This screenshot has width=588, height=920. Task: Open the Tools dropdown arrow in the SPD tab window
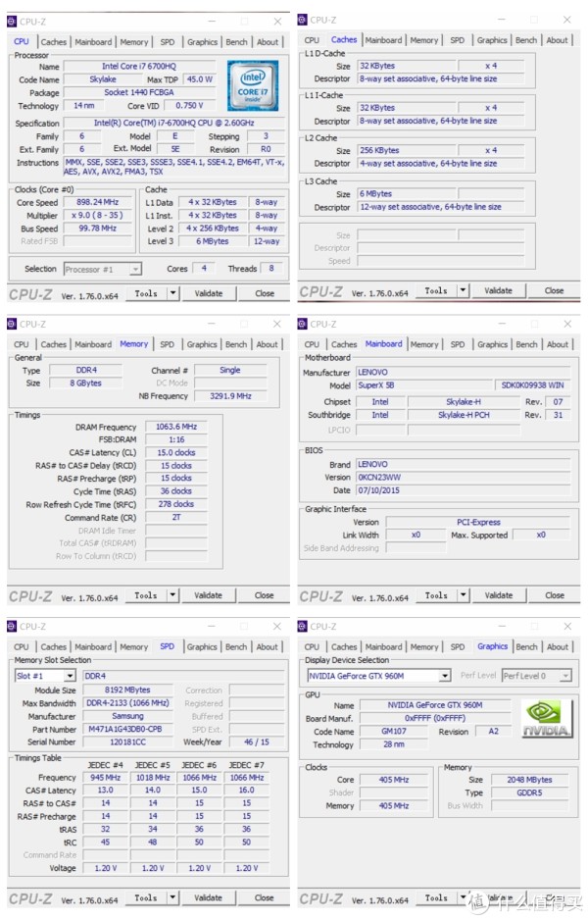point(172,898)
